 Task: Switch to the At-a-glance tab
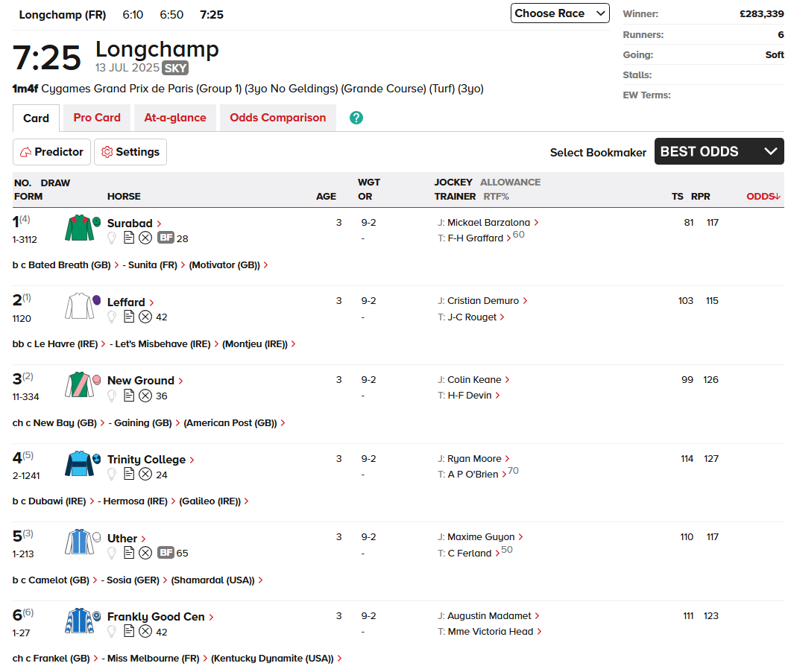[175, 118]
